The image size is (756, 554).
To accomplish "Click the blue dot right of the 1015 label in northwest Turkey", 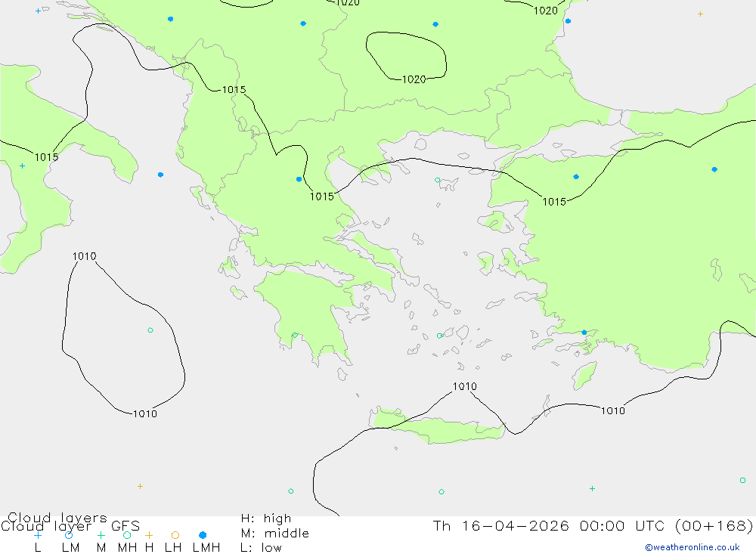I will 576,176.
